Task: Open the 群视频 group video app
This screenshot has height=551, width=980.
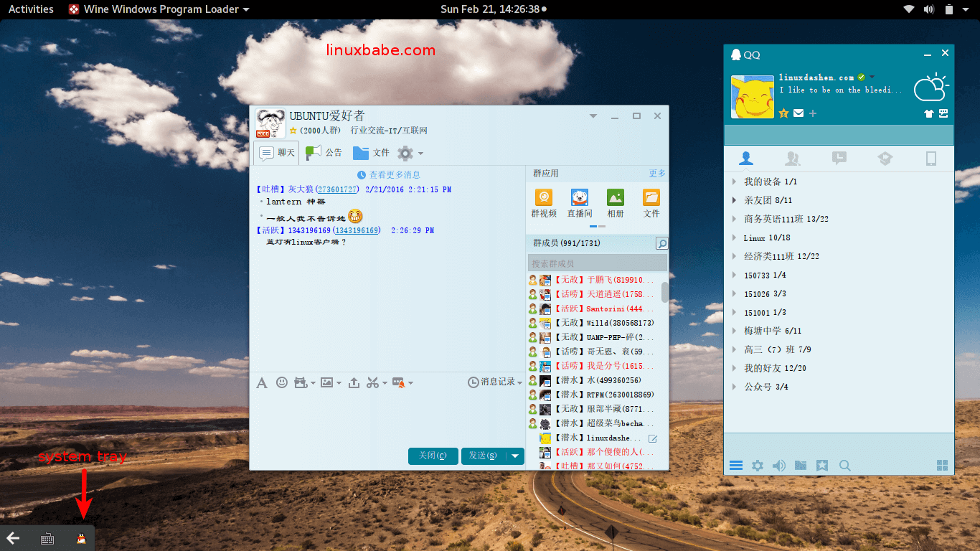Action: click(x=544, y=203)
